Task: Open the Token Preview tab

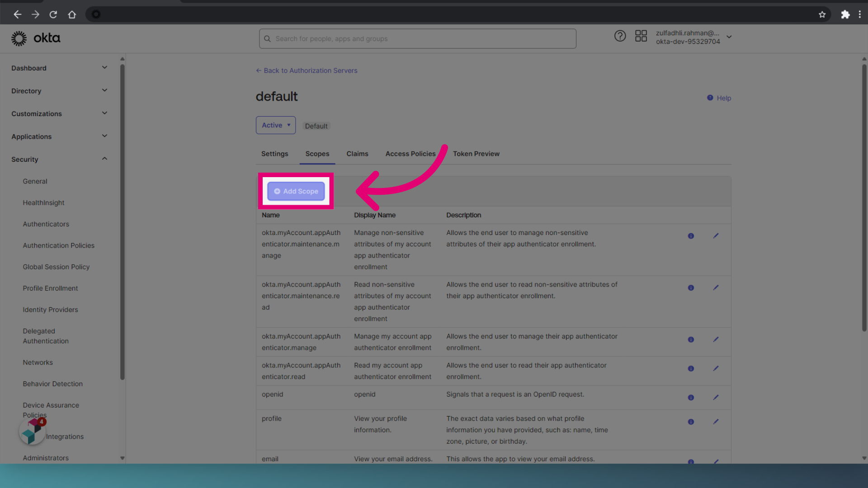Action: tap(476, 154)
